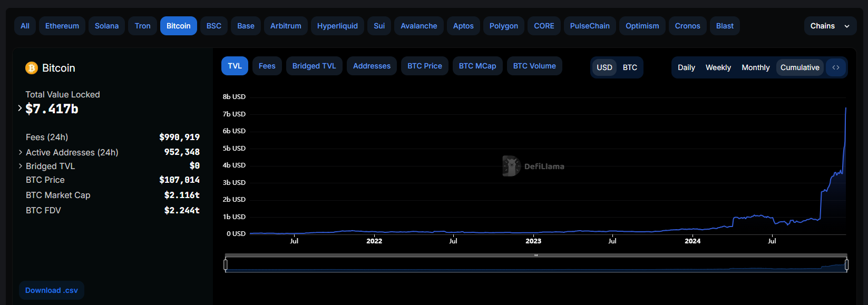Set denomination to USD
The height and width of the screenshot is (305, 868).
604,67
